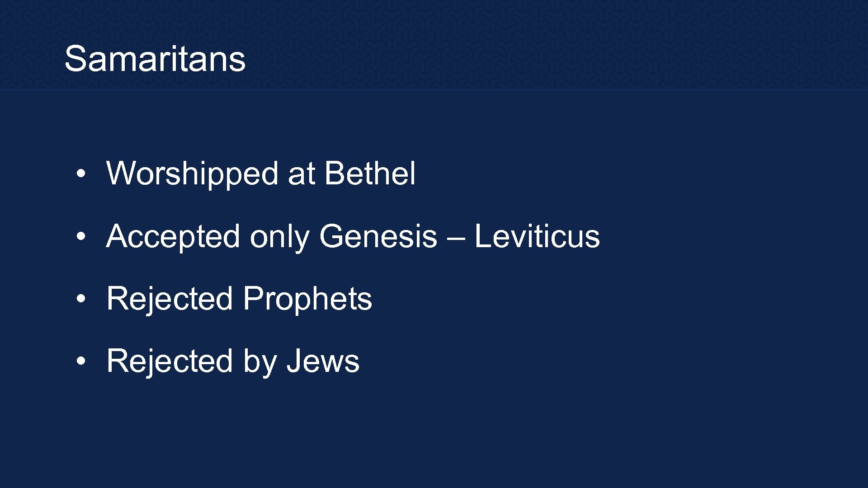The height and width of the screenshot is (488, 868).
Task: Select the word "Prophets"
Action: coord(307,299)
